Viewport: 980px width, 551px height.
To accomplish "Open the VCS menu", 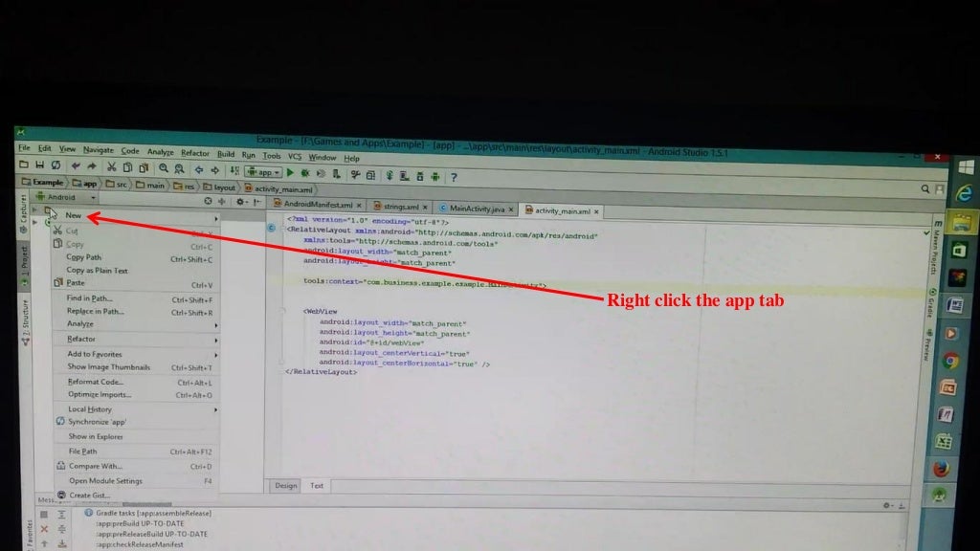I will 295,156.
